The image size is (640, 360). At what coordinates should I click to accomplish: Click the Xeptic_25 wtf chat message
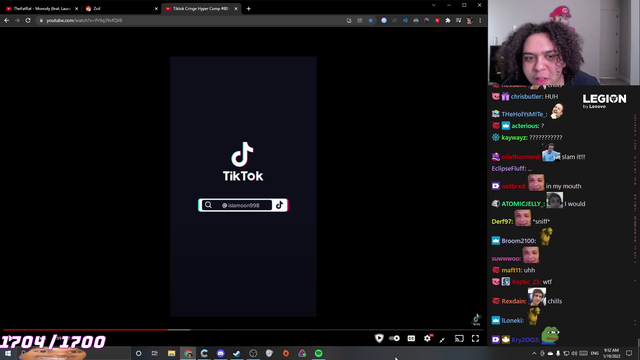522,282
